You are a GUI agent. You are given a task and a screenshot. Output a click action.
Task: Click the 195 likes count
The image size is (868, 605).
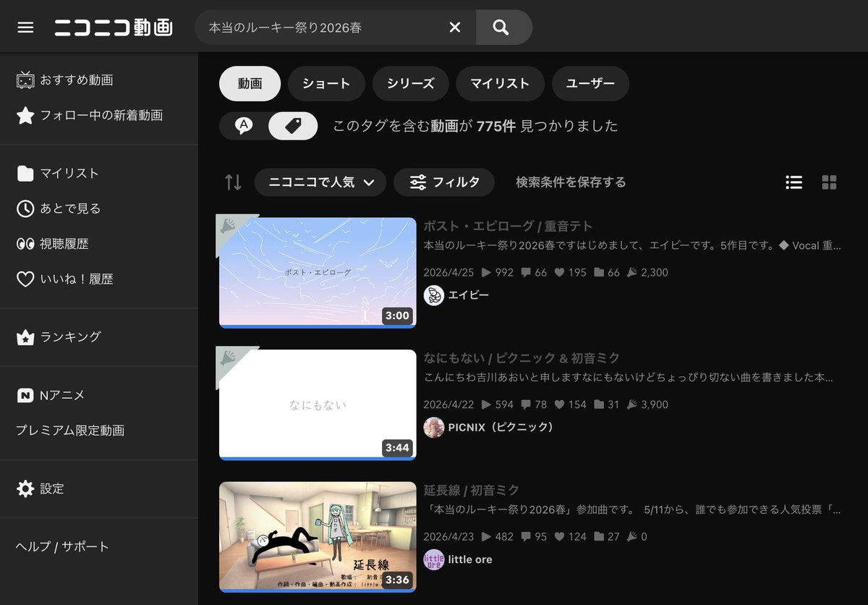[570, 273]
